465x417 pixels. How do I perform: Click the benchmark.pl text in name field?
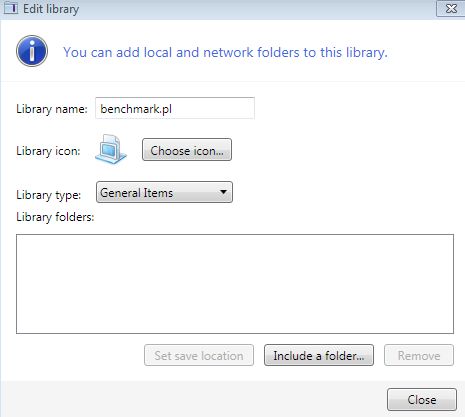(136, 109)
